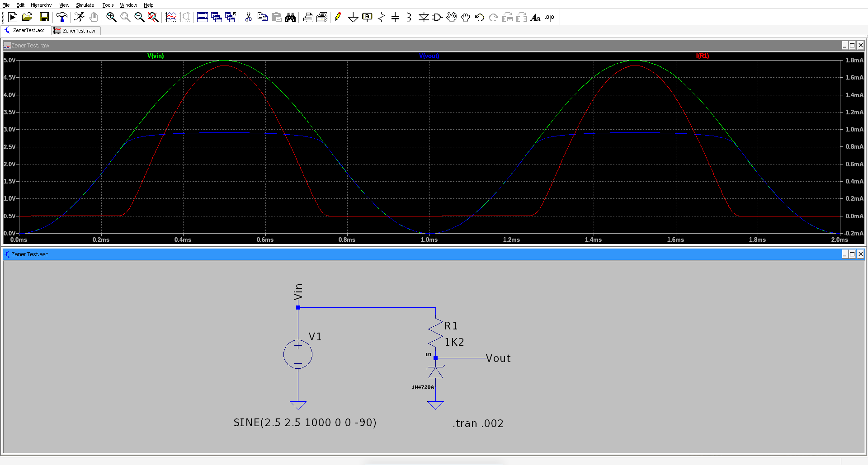Open the Window menu
Screen dimensions: 868x465
pos(128,5)
